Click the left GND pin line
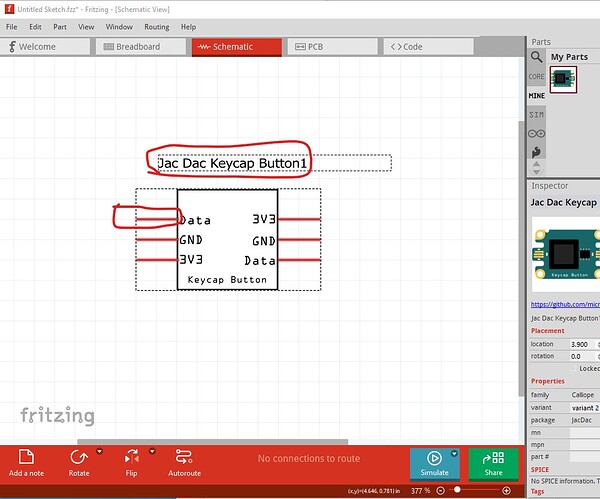This screenshot has height=499, width=600. pos(157,240)
